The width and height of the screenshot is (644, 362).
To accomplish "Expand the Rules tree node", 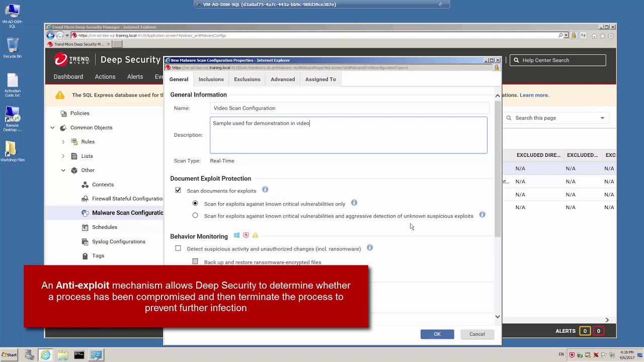I will tap(63, 142).
